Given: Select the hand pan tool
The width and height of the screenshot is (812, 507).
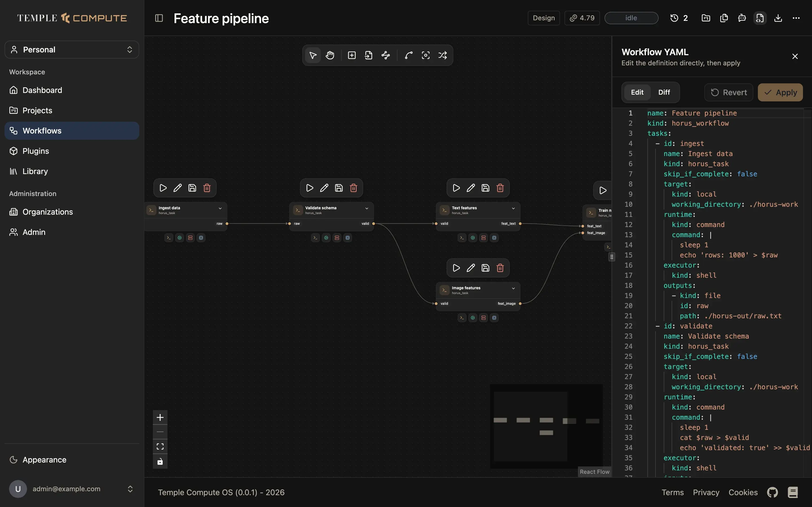Looking at the screenshot, I should [330, 55].
